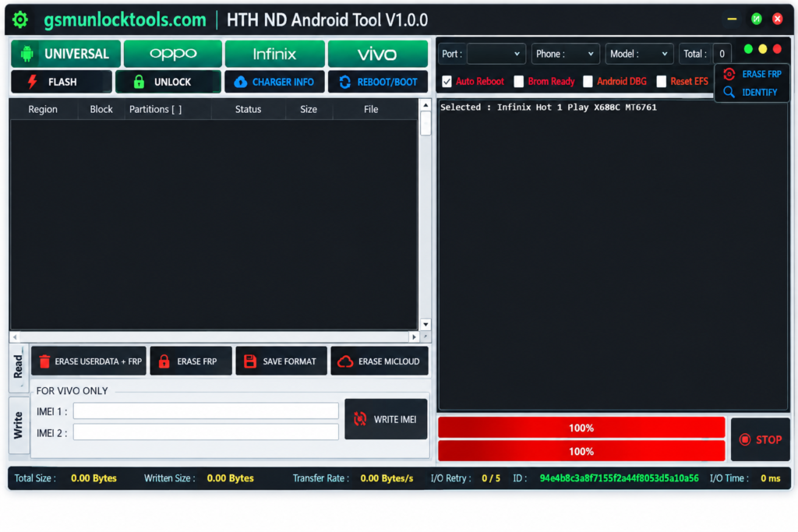Click the yellow dot indicator
Viewport: 798px width, 532px height.
point(762,49)
